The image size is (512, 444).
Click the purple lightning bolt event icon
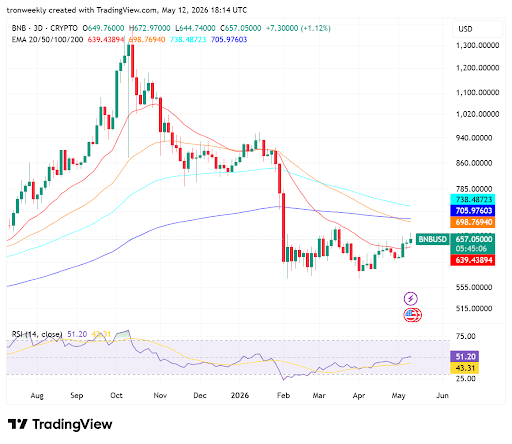point(411,298)
